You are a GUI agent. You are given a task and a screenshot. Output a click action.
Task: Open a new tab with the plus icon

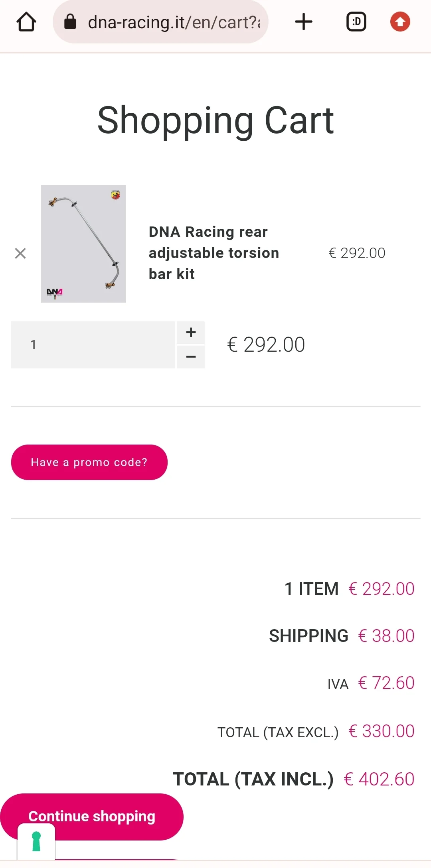click(x=304, y=22)
